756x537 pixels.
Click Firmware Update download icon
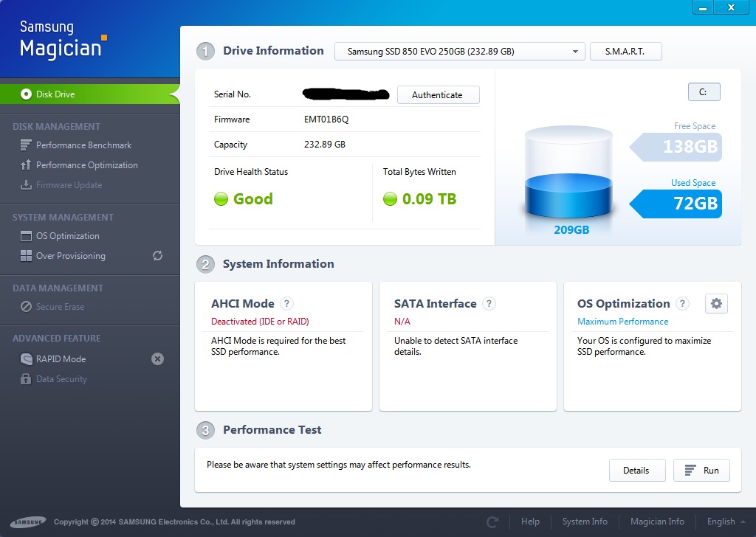tap(26, 185)
